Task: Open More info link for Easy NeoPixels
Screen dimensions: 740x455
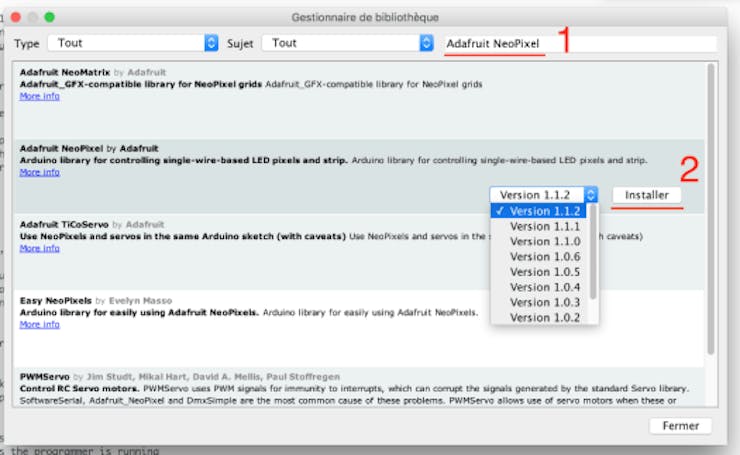Action: pos(40,324)
